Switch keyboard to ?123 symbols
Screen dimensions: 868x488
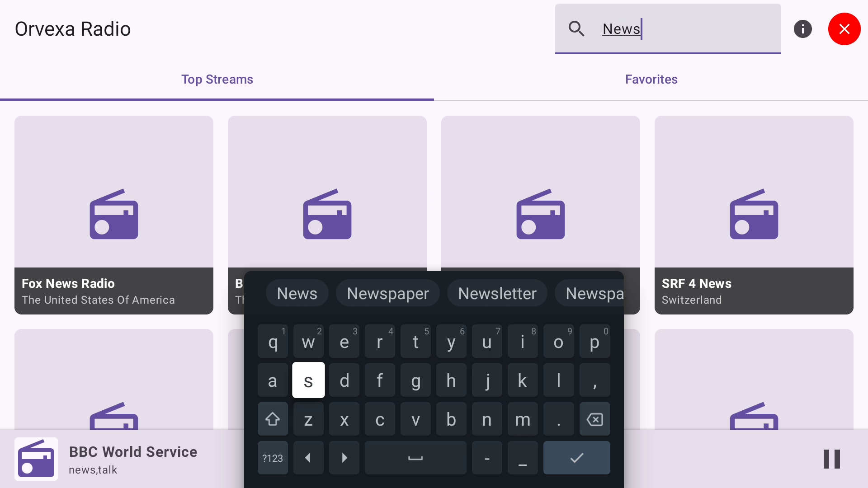click(273, 458)
